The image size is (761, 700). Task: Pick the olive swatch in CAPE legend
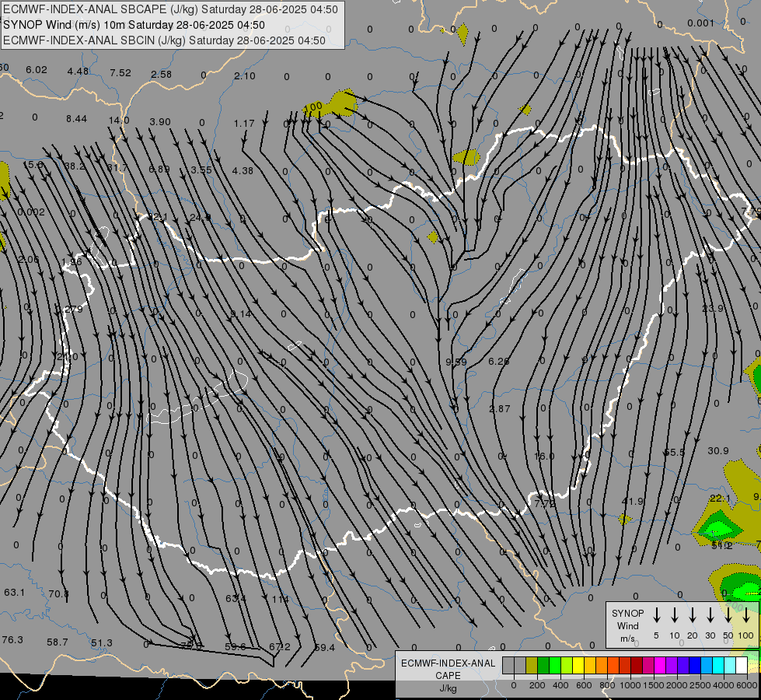click(532, 666)
